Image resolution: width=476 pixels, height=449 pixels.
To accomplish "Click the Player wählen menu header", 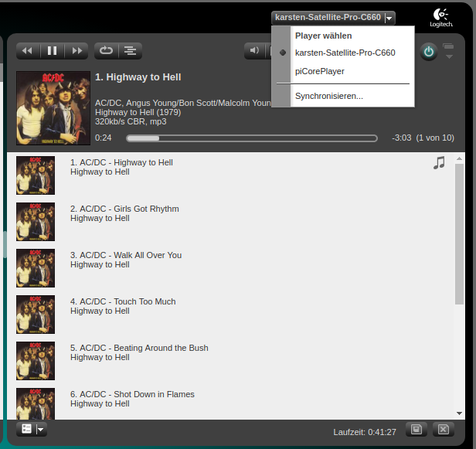I will pos(323,36).
